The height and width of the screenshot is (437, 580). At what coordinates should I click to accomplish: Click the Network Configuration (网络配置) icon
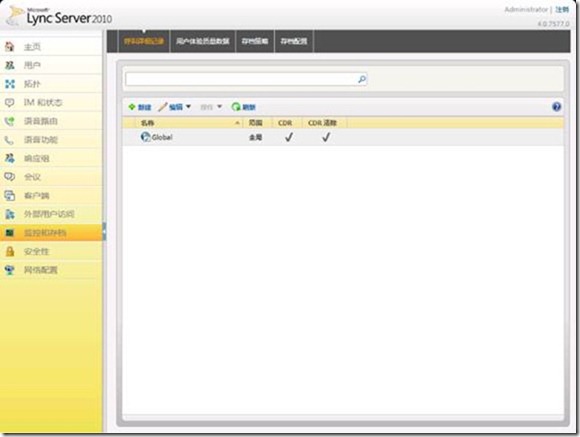point(10,270)
